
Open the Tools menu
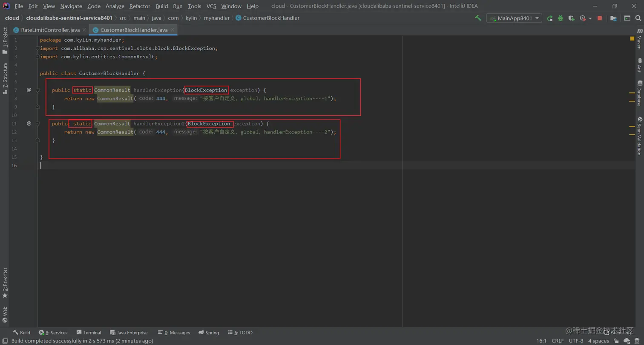tap(194, 6)
